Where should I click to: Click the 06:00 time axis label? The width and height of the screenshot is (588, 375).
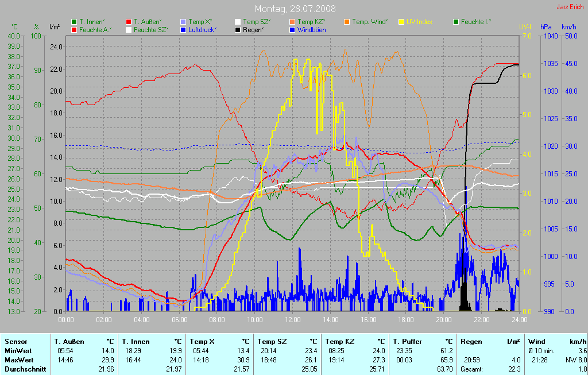coord(180,320)
